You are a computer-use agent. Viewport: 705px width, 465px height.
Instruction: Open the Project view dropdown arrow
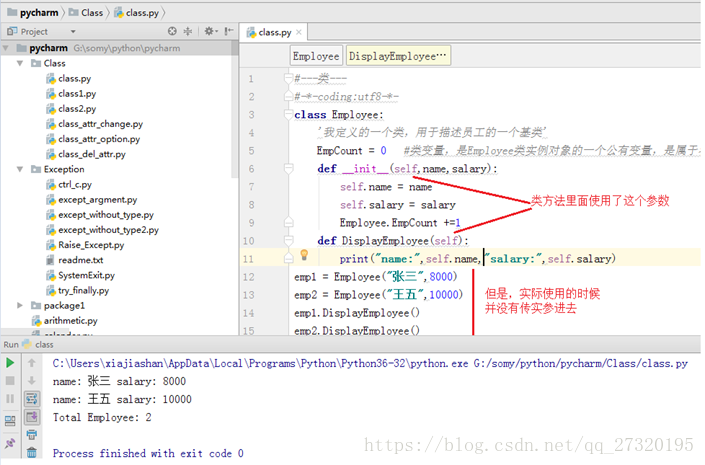coord(73,31)
